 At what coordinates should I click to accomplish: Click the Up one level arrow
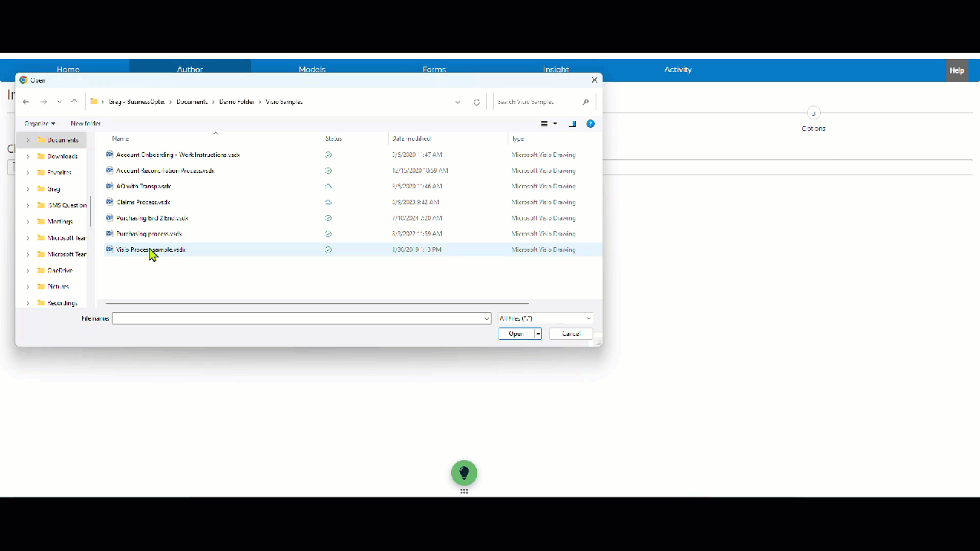(74, 102)
